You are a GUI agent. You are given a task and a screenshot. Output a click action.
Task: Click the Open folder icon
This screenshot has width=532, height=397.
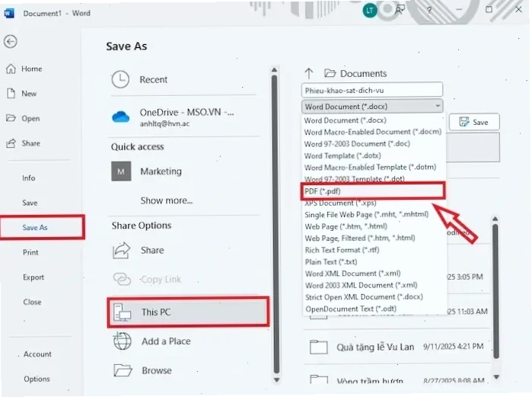11,118
